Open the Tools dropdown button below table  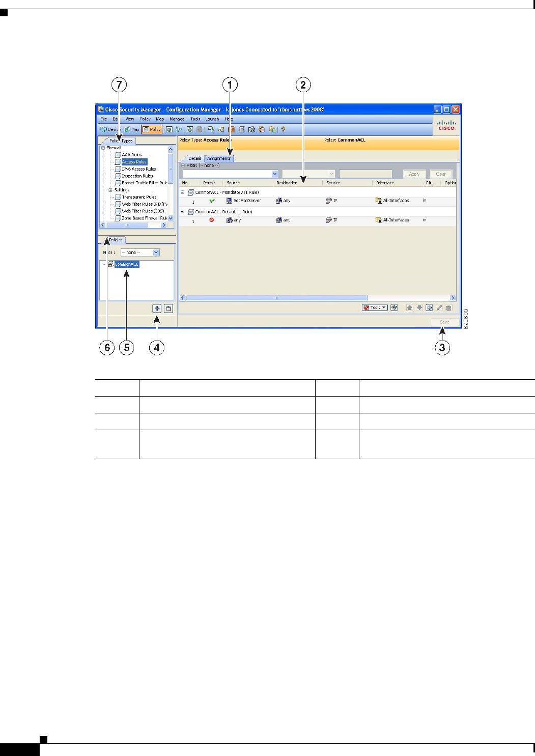pos(375,307)
